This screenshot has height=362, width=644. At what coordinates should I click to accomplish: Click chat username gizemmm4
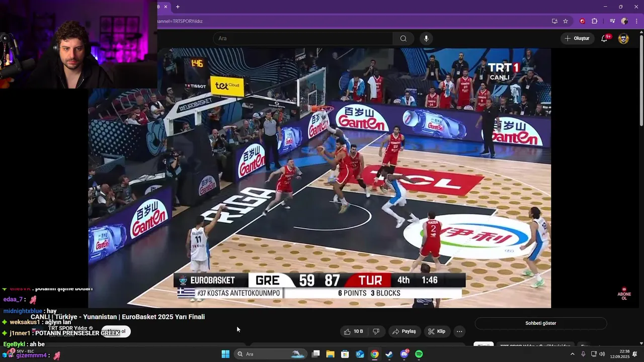(31, 355)
